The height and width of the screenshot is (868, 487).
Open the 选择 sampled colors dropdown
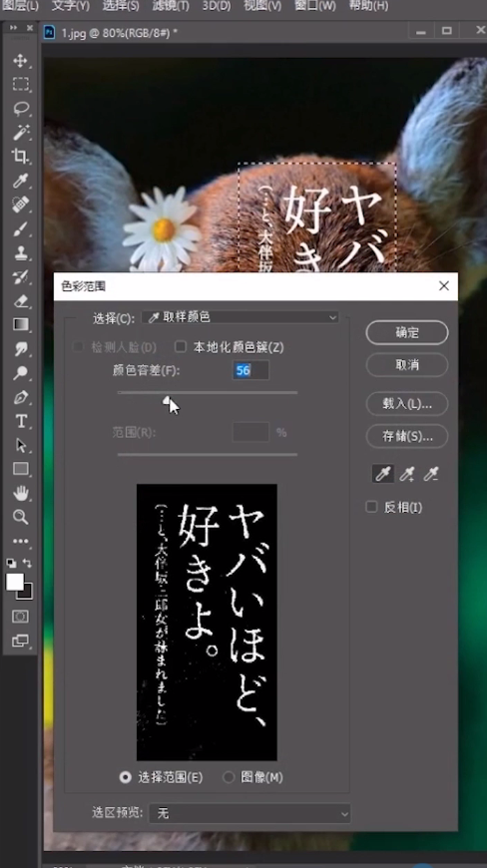coord(241,317)
